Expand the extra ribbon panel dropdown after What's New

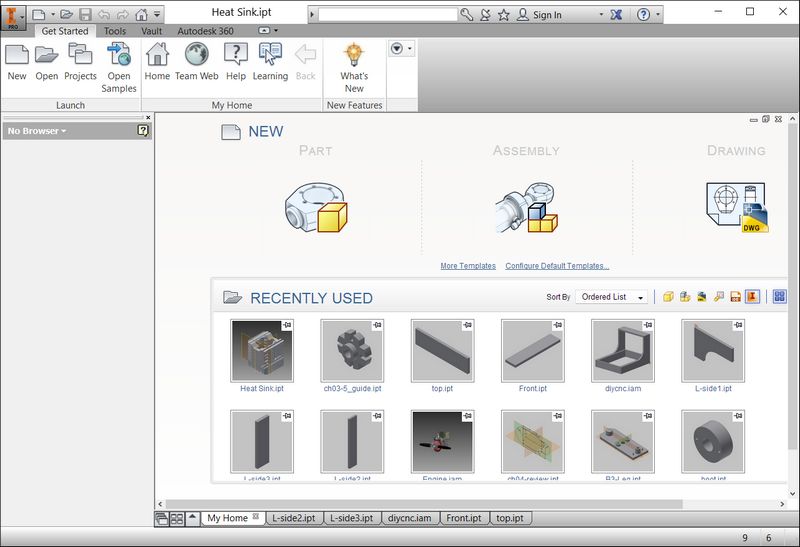[x=401, y=49]
